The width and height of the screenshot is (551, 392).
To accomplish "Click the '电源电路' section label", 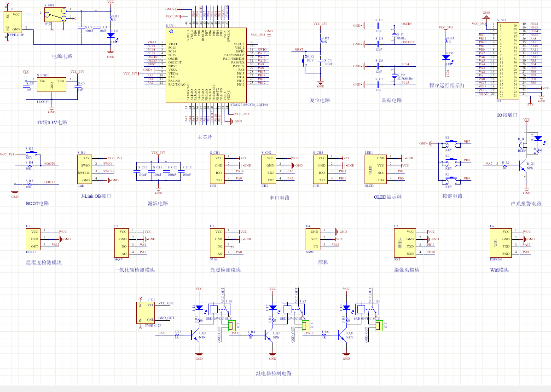I will pyautogui.click(x=62, y=56).
